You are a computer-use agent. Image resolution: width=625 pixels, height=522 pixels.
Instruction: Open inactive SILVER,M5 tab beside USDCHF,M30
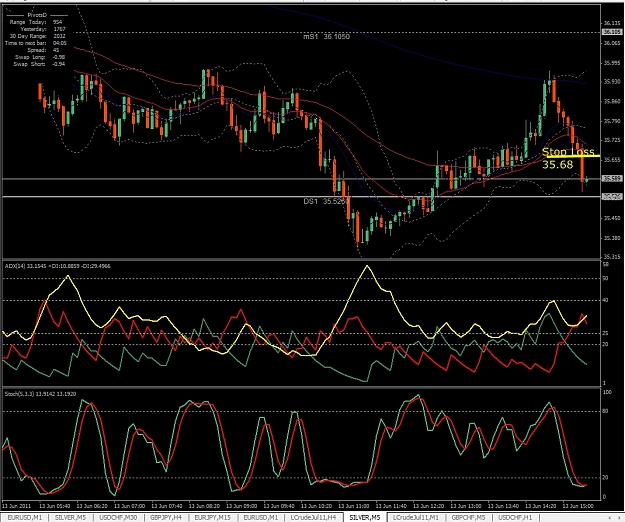(70, 517)
